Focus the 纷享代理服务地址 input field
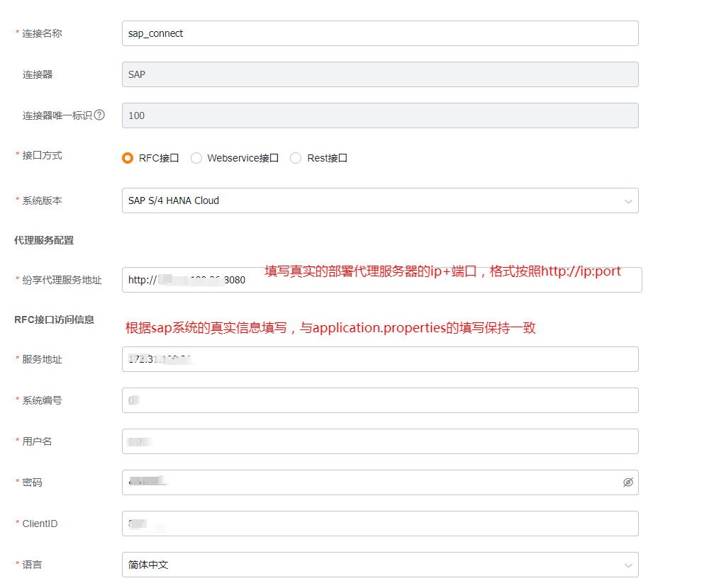The image size is (709, 588). 382,280
